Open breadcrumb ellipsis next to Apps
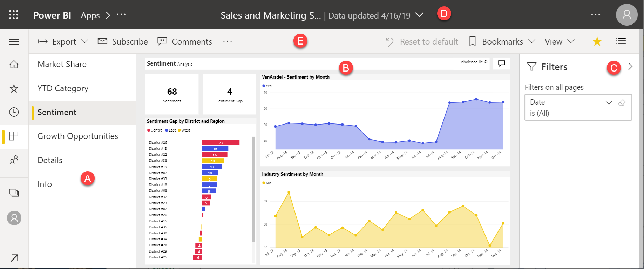644x269 pixels. coord(121,14)
